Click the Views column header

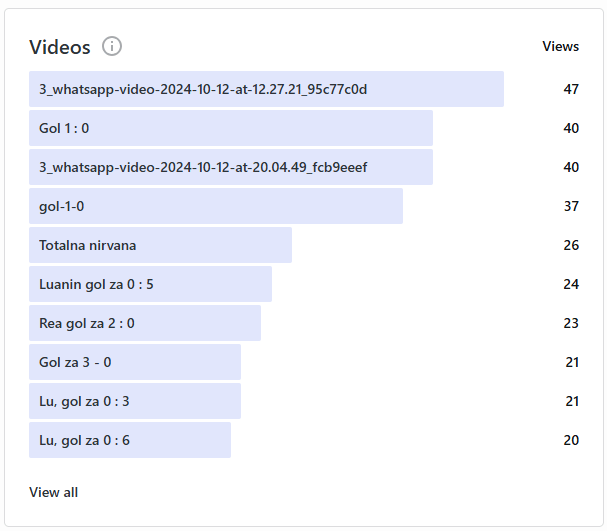[560, 46]
